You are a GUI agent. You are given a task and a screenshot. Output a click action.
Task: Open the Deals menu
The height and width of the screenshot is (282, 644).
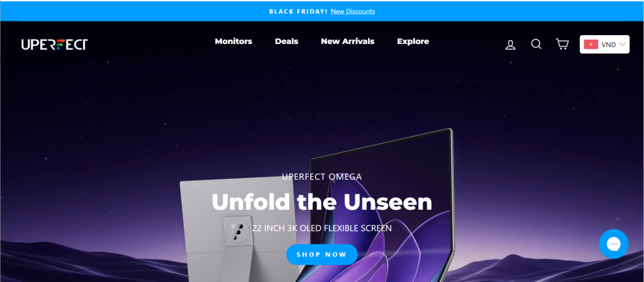(286, 41)
